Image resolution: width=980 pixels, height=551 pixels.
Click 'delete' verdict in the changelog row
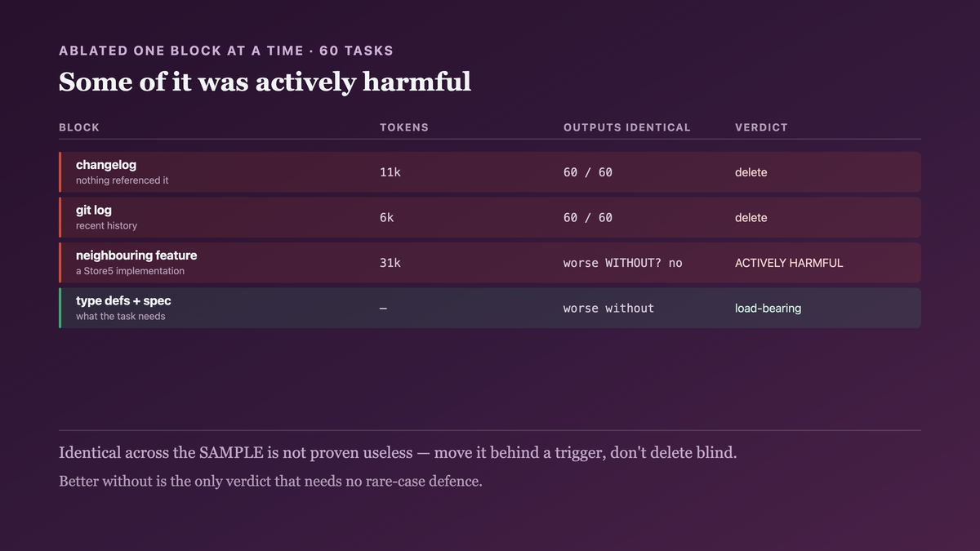[x=751, y=172]
